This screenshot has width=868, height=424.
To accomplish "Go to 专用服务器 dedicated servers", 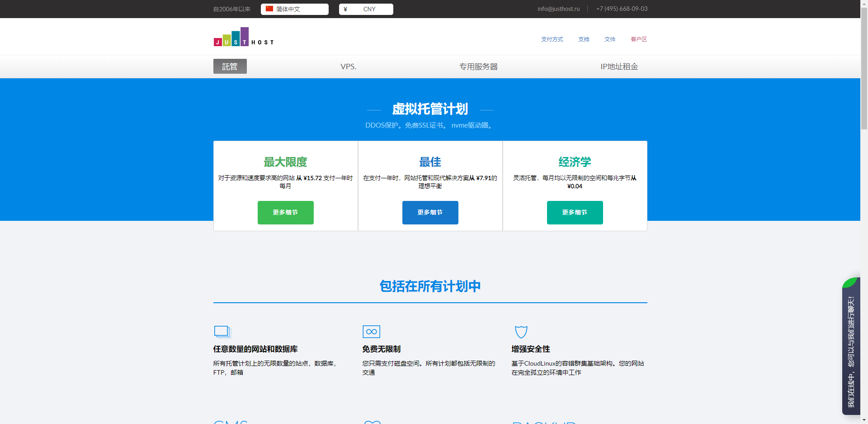I will click(478, 67).
